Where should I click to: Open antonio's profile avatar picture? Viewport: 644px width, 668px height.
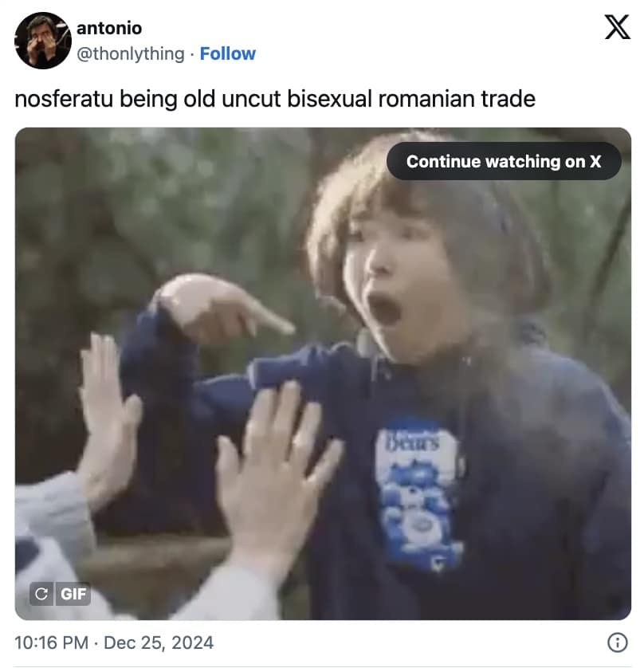[42, 41]
